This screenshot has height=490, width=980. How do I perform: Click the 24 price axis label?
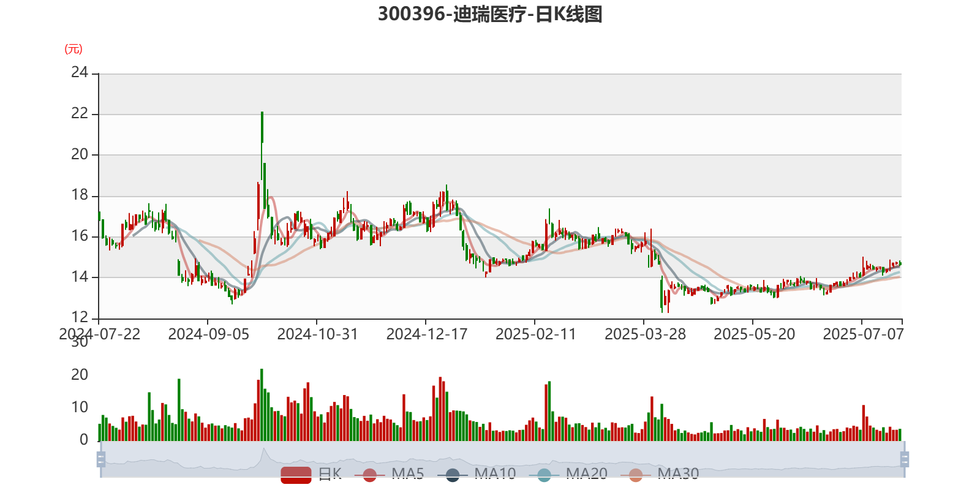80,72
